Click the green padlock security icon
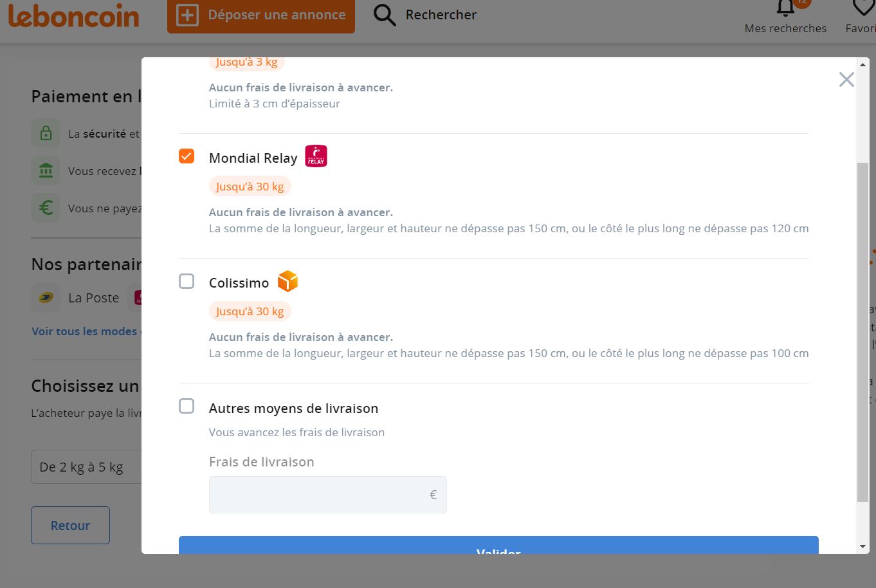Viewport: 876px width, 588px height. [46, 134]
